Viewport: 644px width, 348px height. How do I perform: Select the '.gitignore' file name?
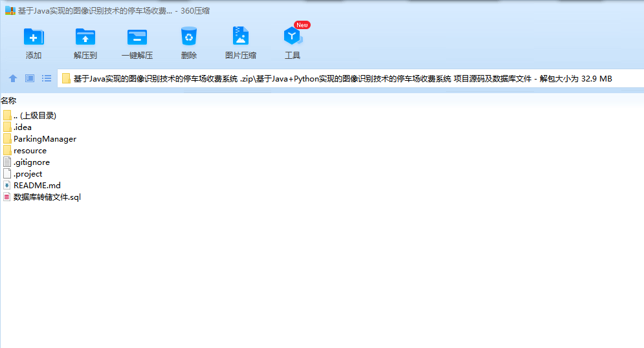(32, 162)
